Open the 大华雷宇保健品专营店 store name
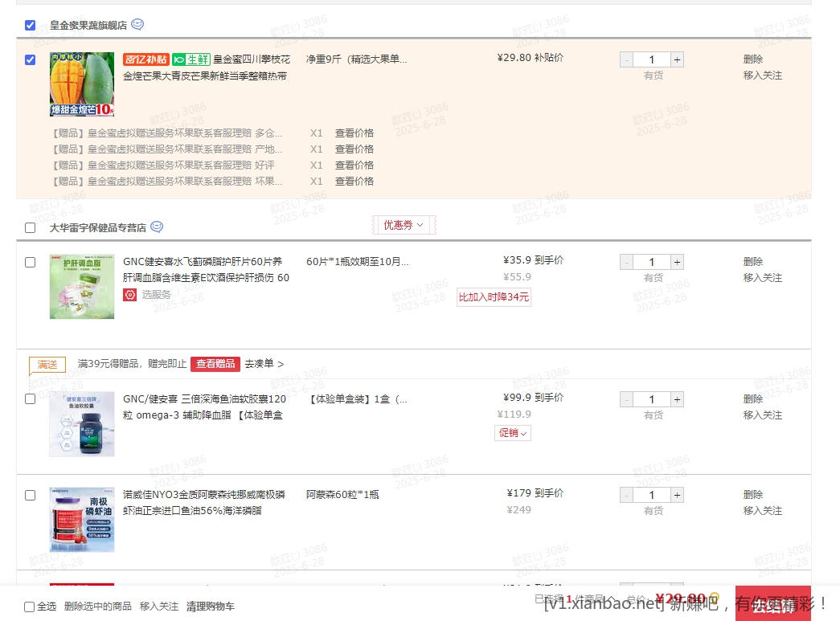Screen dimensions: 840x621 point(98,227)
